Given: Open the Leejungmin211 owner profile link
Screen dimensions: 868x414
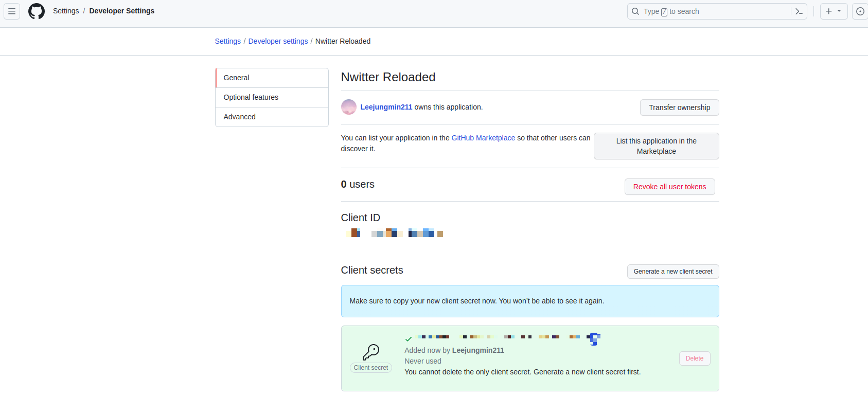Looking at the screenshot, I should pos(386,107).
